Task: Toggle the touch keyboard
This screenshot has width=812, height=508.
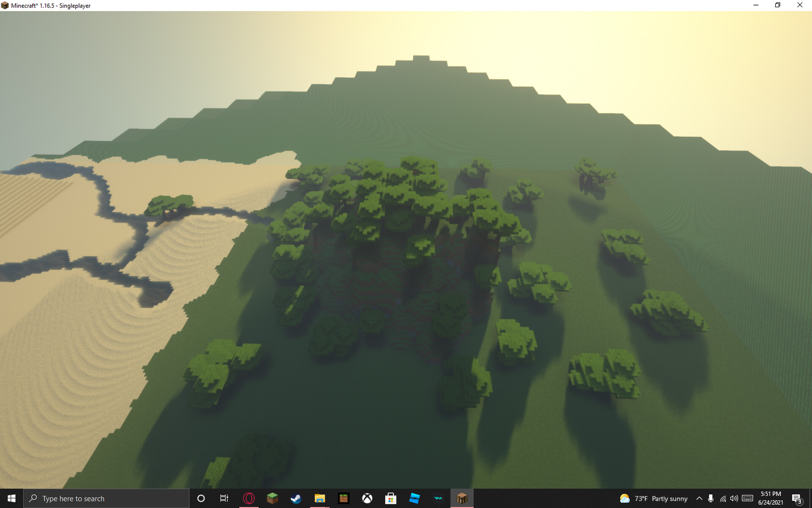Action: 747,498
